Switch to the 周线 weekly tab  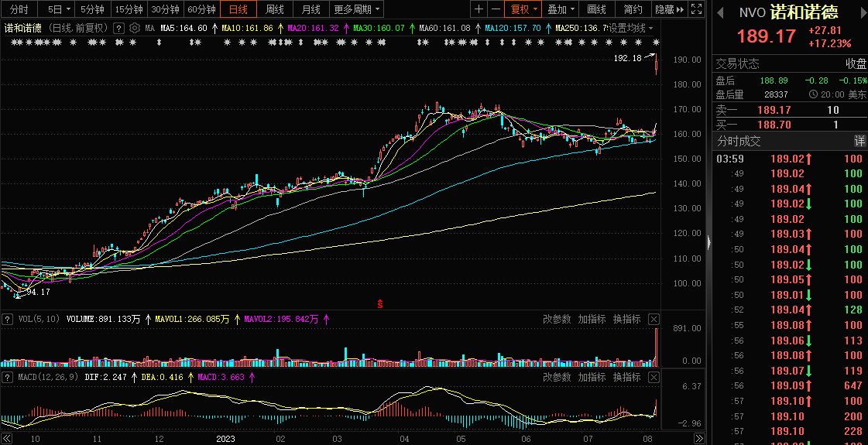[x=275, y=9]
